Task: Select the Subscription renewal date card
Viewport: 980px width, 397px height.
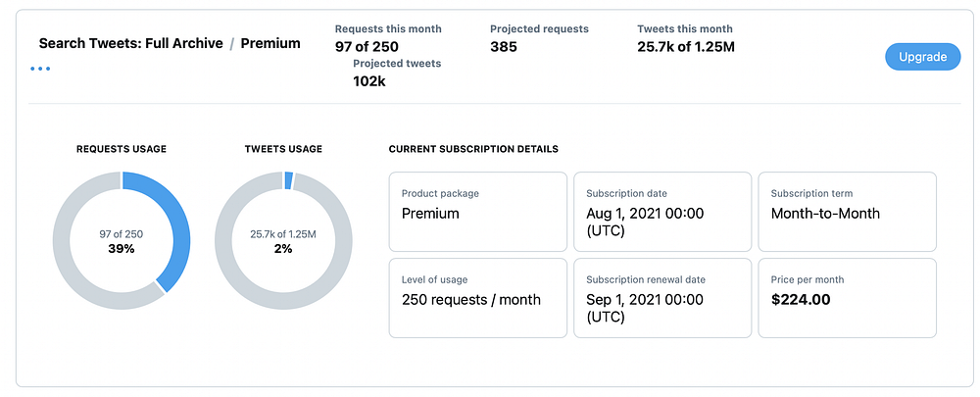Action: click(x=661, y=297)
